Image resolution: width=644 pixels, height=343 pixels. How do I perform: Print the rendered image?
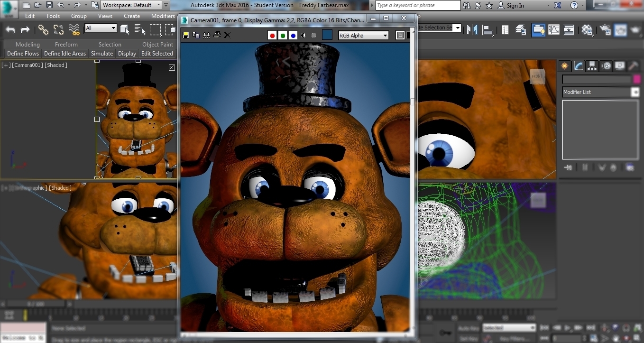coord(217,35)
